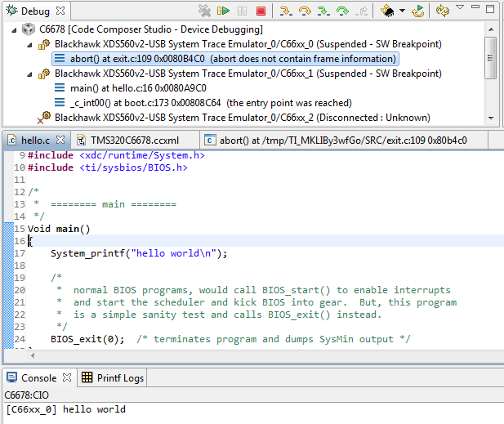Collapse the C66xx_0 core tree node
Viewport: 504px width, 424px height.
pyautogui.click(x=29, y=45)
